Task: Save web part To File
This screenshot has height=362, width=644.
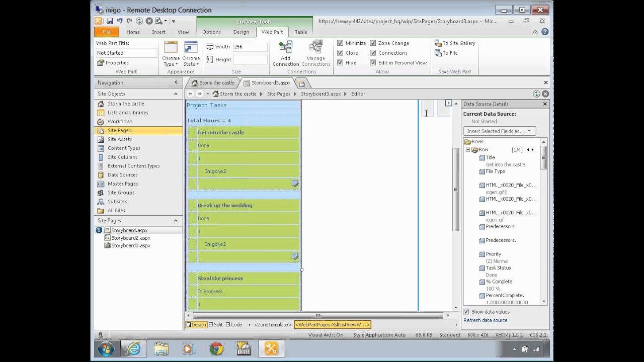Action: tap(446, 53)
